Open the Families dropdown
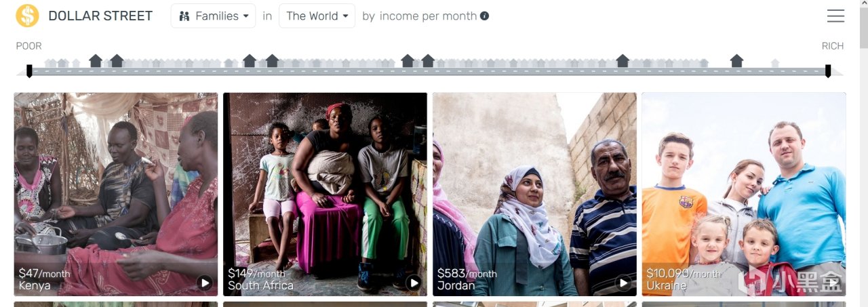The width and height of the screenshot is (868, 307). pyautogui.click(x=213, y=16)
